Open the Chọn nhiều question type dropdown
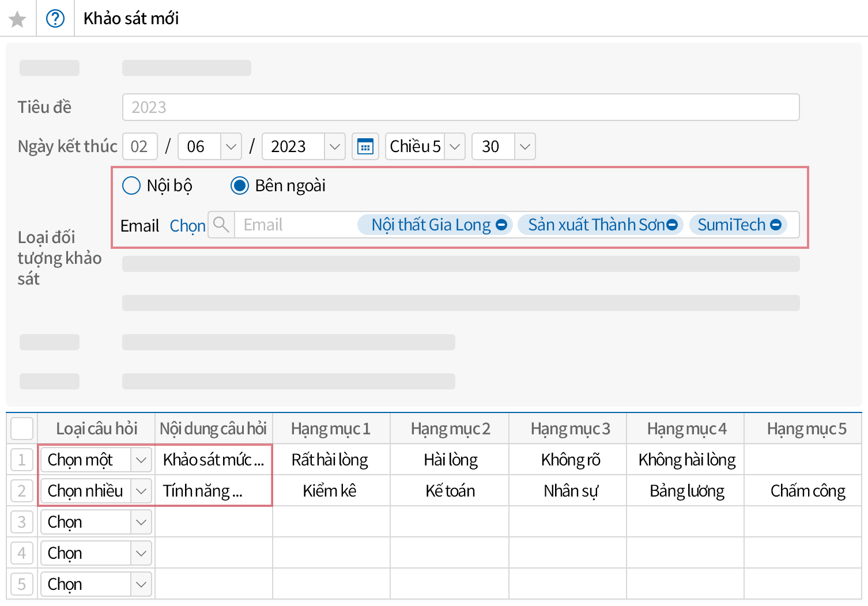Screen dimensions: 868x606 coord(141,491)
